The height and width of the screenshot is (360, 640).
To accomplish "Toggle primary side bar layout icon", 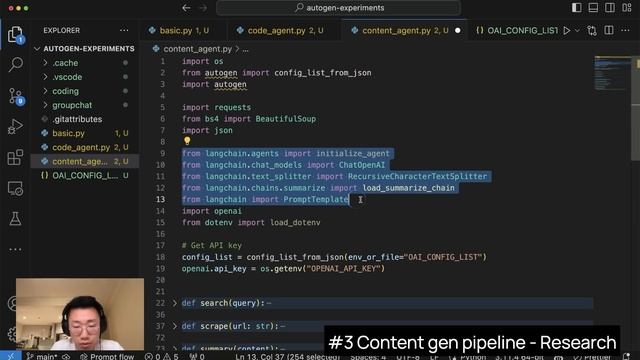I will (x=576, y=8).
